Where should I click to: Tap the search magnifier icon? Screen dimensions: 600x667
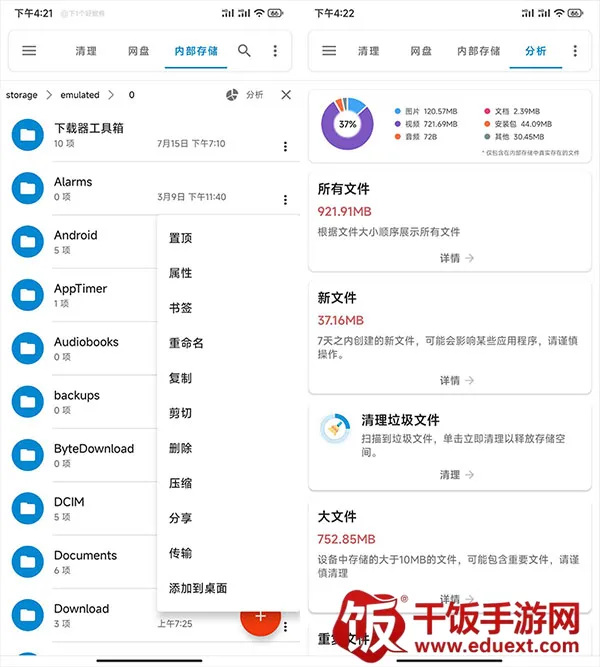pyautogui.click(x=244, y=51)
